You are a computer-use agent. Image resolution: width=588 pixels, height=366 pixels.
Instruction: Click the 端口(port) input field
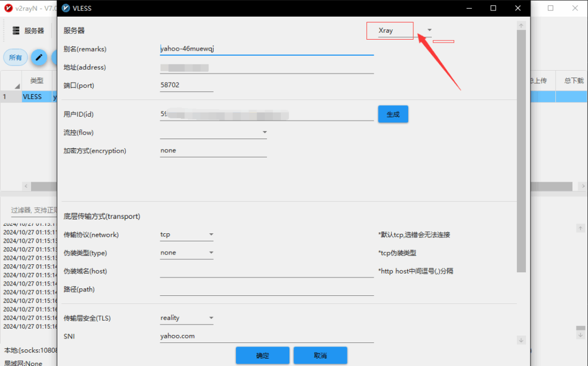[x=187, y=86]
